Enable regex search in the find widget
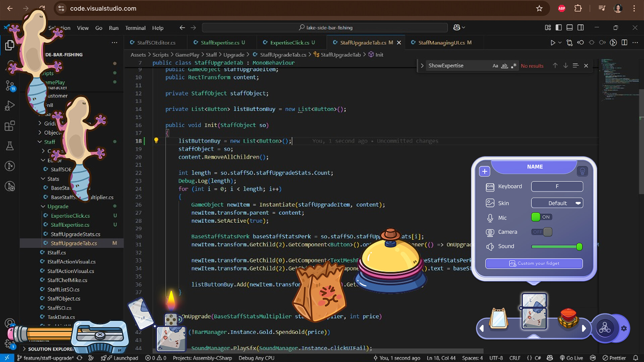Screen dimensions: 644x362 514,66
